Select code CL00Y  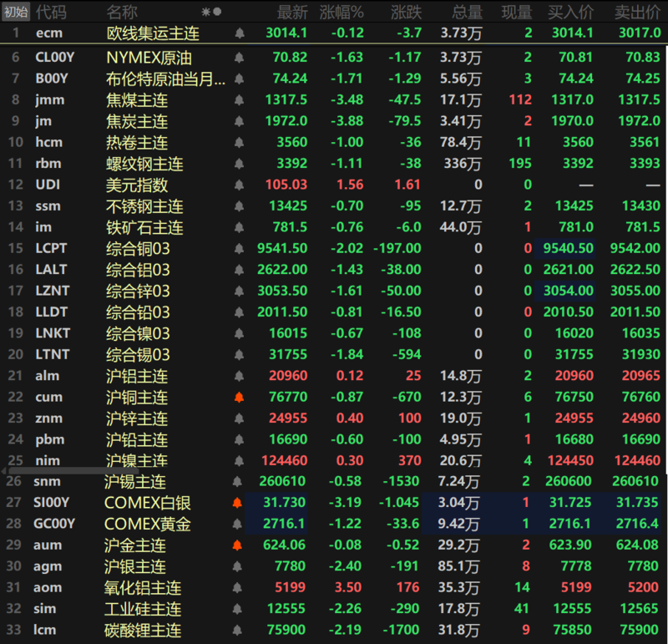click(x=54, y=57)
